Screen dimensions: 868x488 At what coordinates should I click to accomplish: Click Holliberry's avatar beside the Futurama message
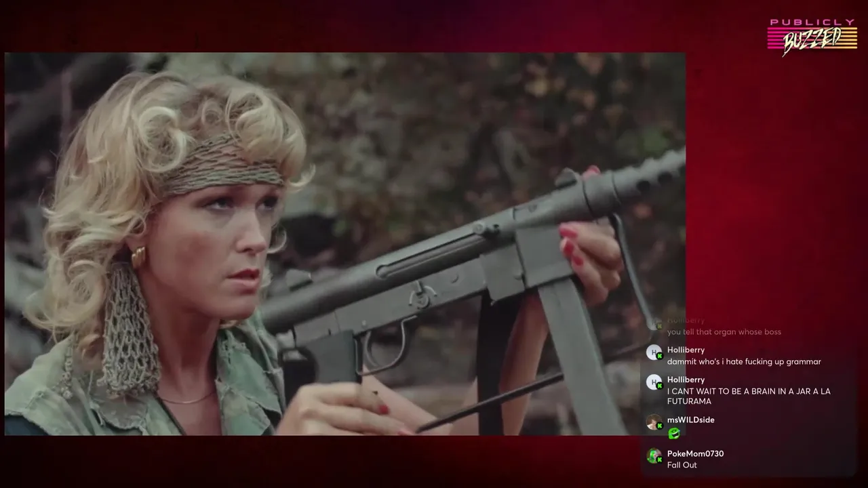654,382
